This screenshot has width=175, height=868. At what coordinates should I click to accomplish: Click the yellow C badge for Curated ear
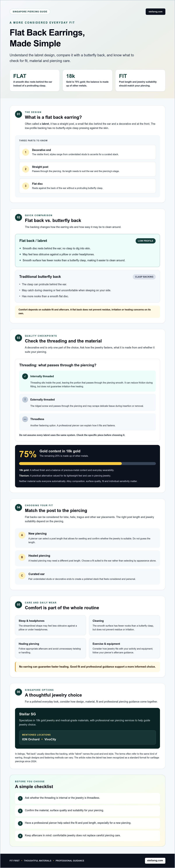[22, 575]
